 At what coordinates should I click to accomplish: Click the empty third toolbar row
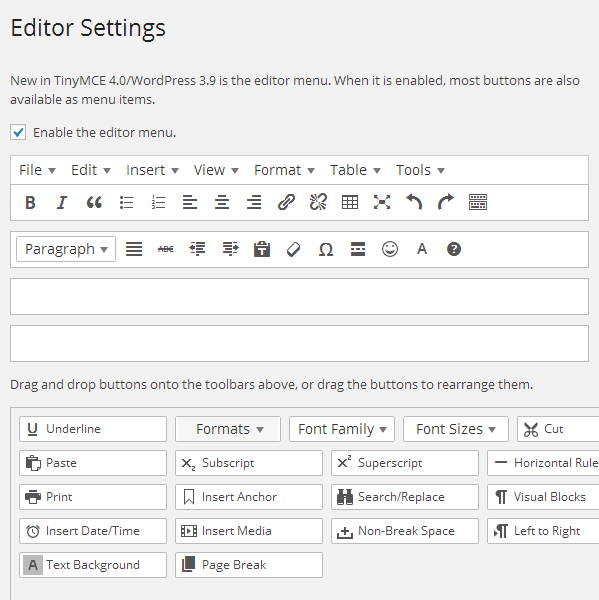pyautogui.click(x=299, y=297)
